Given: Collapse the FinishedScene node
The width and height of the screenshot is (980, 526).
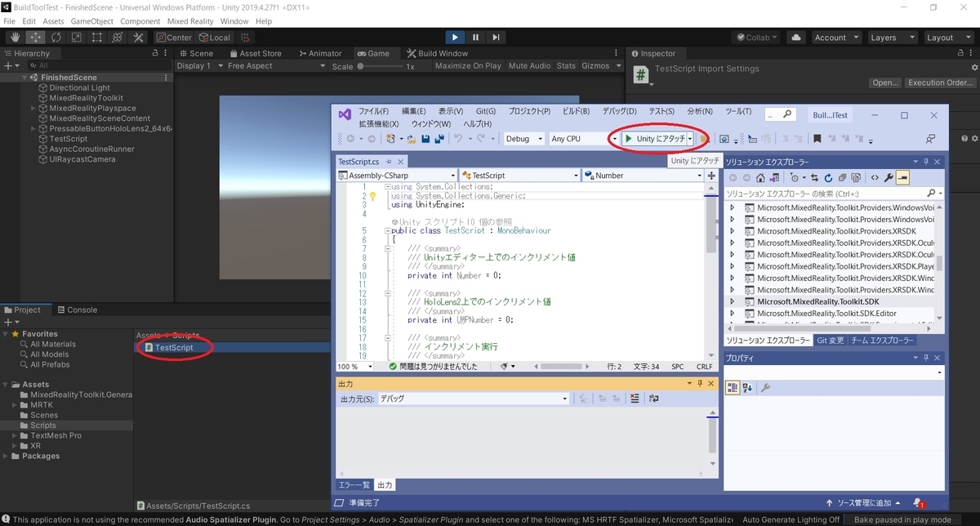Looking at the screenshot, I should coord(25,78).
